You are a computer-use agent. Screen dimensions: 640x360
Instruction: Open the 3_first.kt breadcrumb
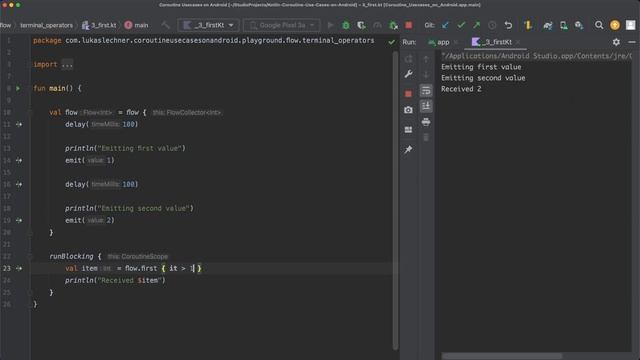pyautogui.click(x=99, y=25)
